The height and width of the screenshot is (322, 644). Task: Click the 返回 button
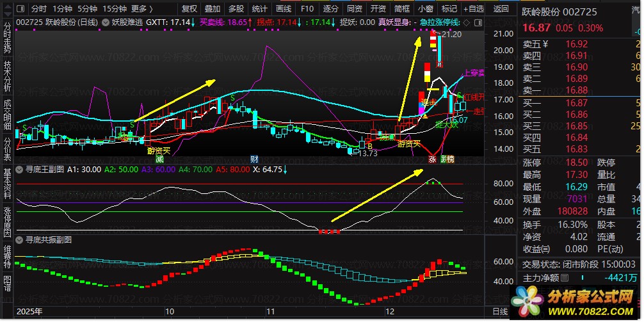[x=501, y=9]
